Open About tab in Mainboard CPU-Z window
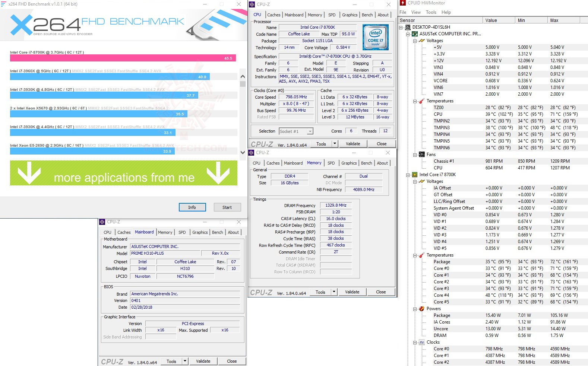This screenshot has height=366, width=588. click(x=233, y=232)
